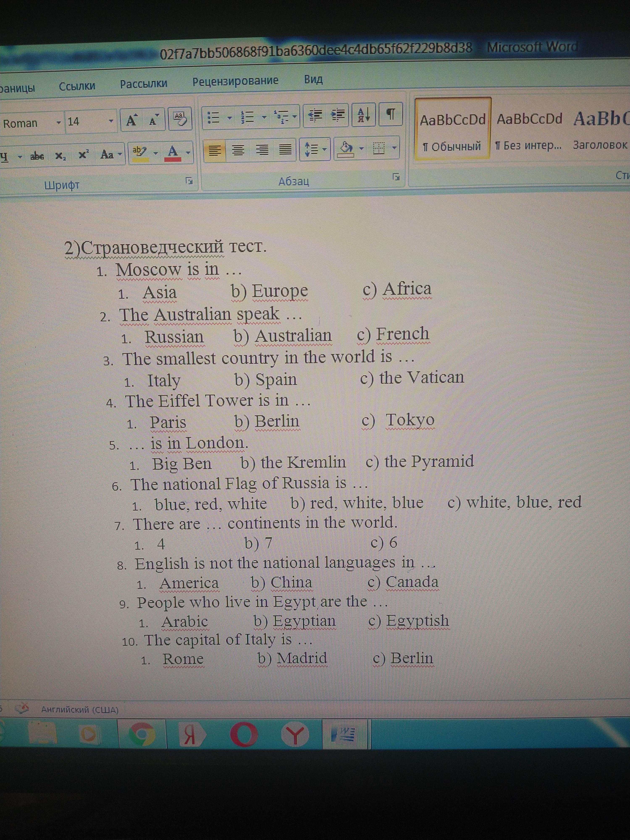
Task: Click the numbered list icon
Action: pos(247,117)
